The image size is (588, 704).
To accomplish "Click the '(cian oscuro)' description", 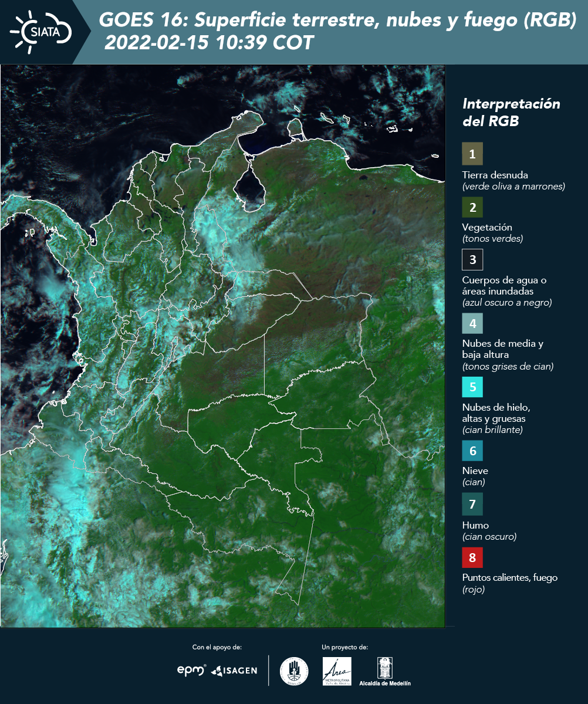I will 489,537.
